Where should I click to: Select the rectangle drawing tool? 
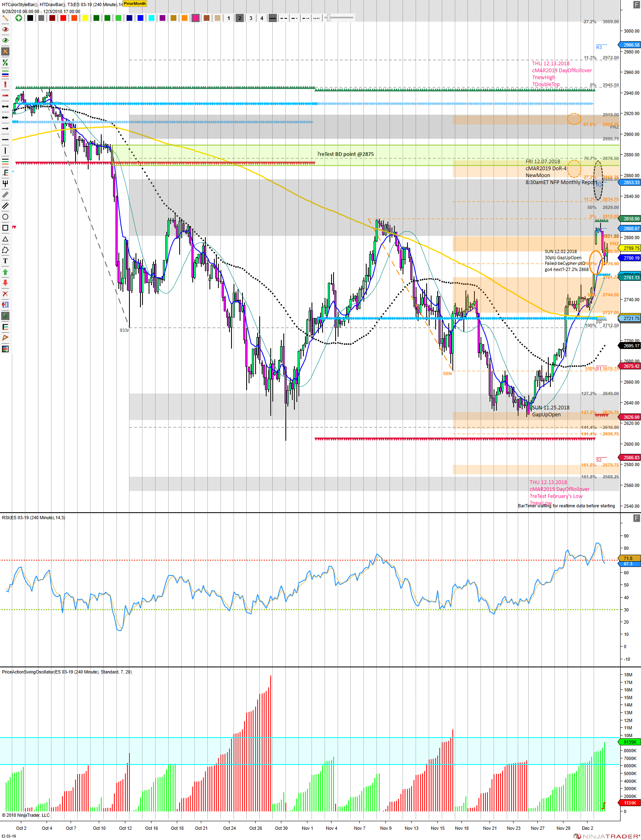coord(5,228)
